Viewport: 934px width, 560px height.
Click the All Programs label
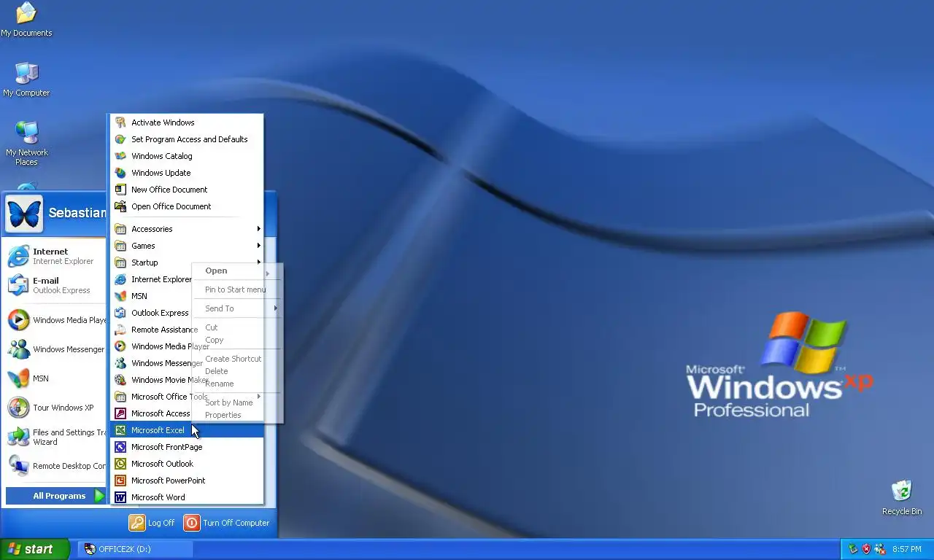click(x=59, y=496)
